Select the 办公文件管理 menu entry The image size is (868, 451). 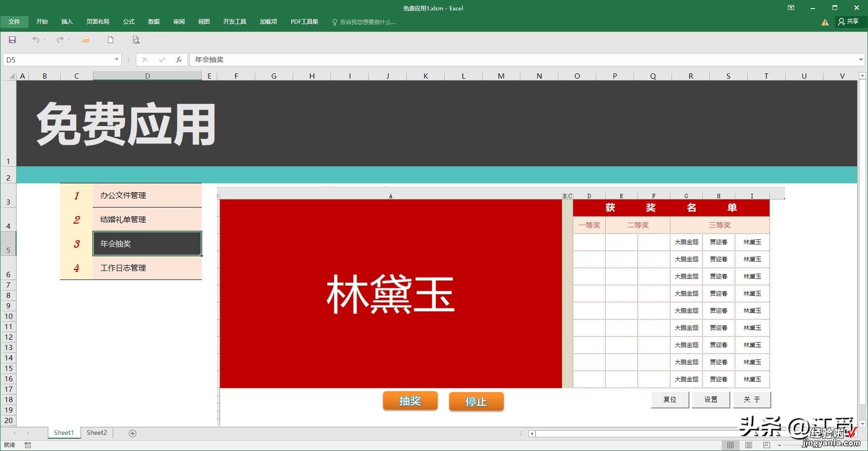tap(147, 195)
